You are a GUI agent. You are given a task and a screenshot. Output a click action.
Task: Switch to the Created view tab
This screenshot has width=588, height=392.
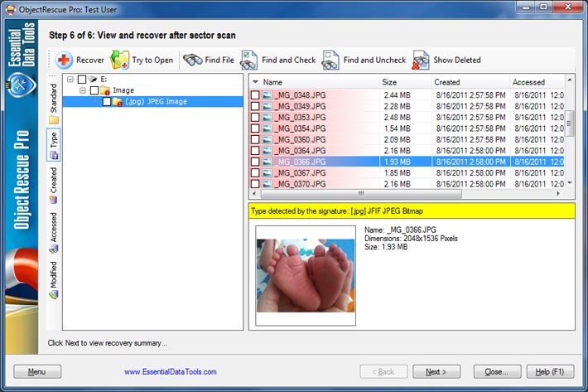[x=54, y=186]
